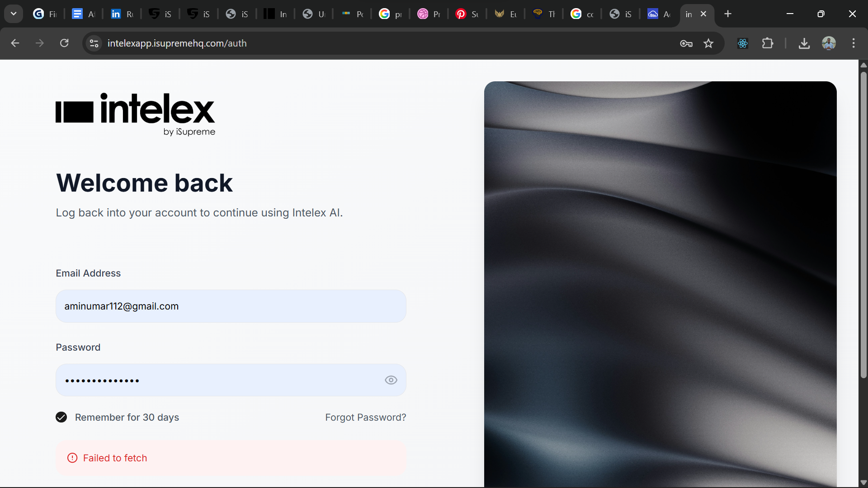Image resolution: width=868 pixels, height=488 pixels.
Task: Open the Downloads icon in the toolbar
Action: tap(805, 43)
